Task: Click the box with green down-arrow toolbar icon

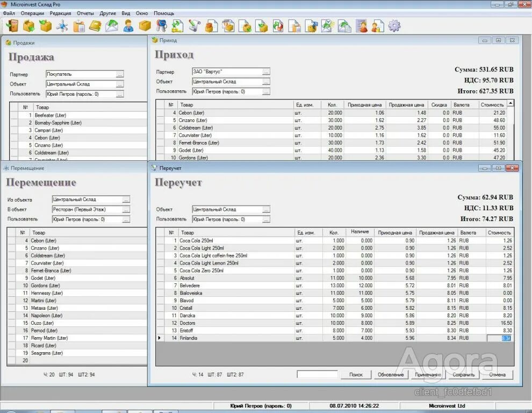Action: [x=29, y=26]
